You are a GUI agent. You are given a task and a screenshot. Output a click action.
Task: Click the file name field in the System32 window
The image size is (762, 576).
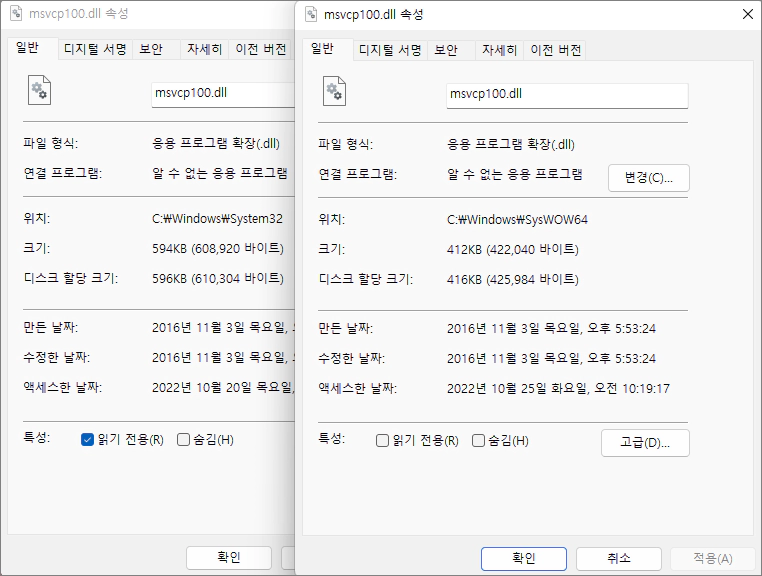point(224,94)
